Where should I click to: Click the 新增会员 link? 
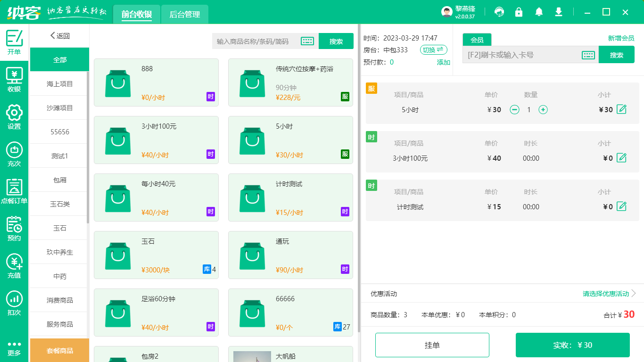(x=621, y=38)
